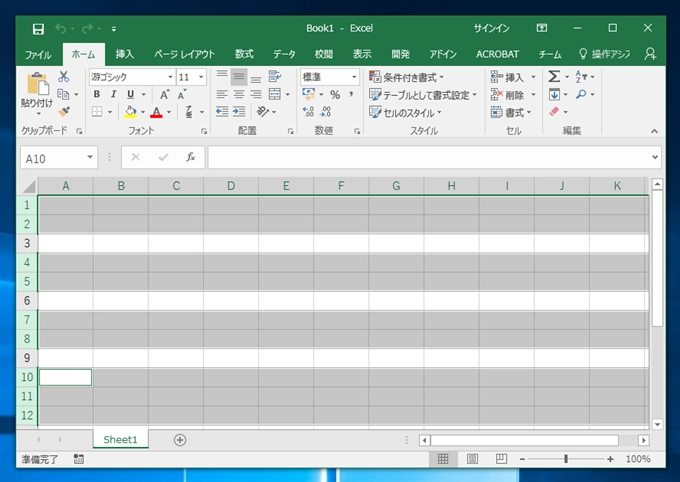Click the cell borders icon
680x482 pixels.
pos(97,112)
